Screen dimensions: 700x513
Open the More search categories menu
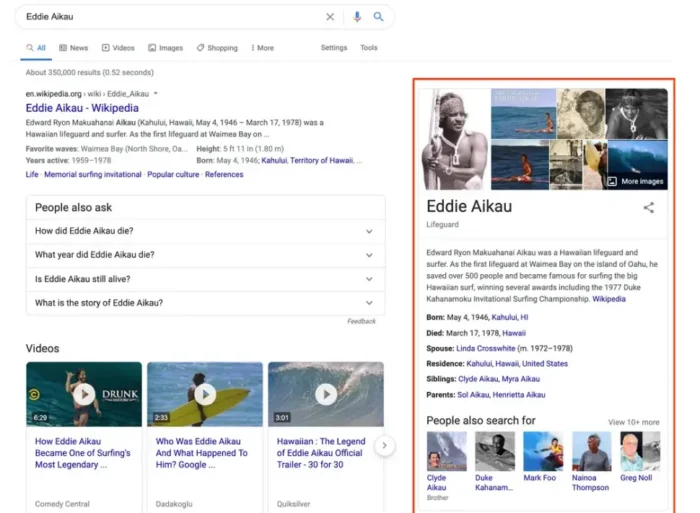tap(262, 48)
